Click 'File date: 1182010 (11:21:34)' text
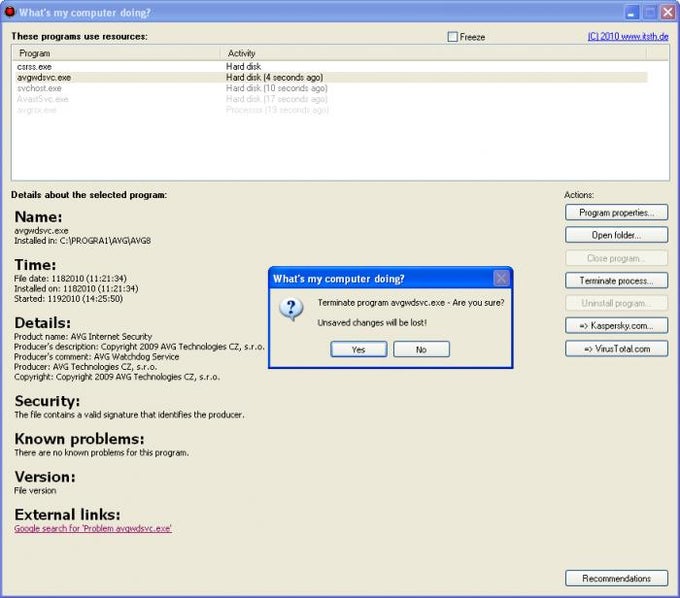The width and height of the screenshot is (680, 598). click(x=70, y=278)
